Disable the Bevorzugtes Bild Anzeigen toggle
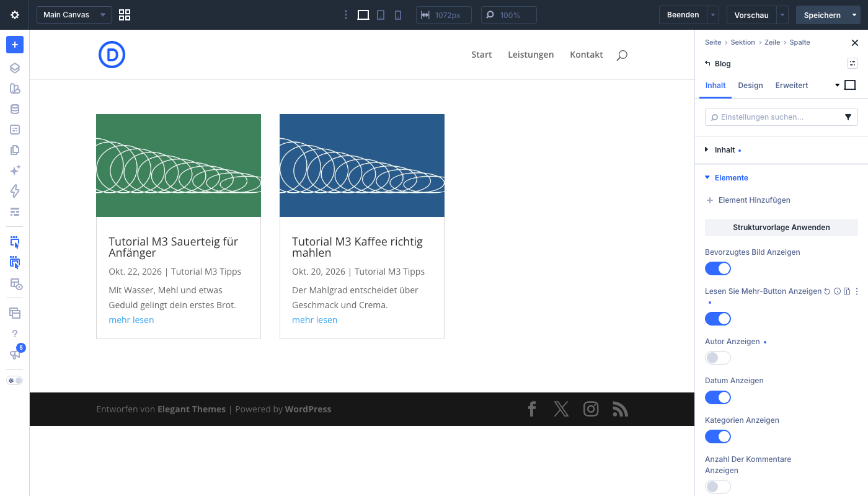868x496 pixels. pos(718,268)
